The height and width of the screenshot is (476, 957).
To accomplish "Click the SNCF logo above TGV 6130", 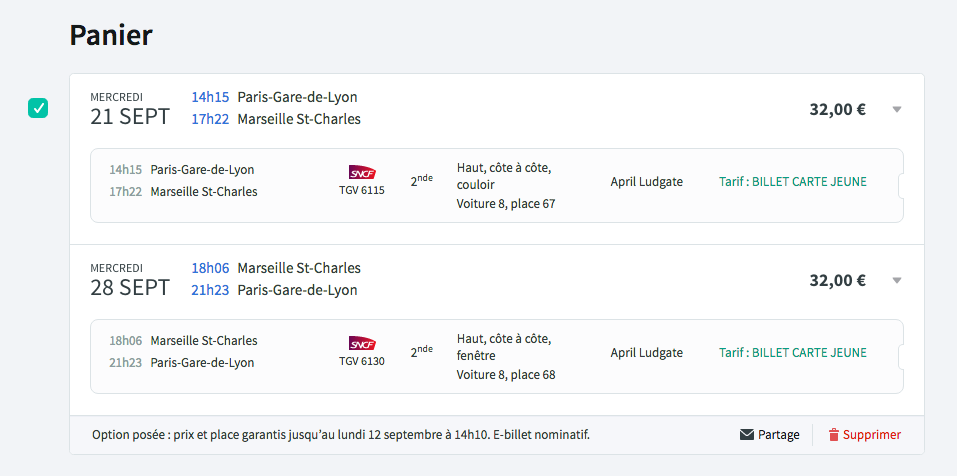I will click(362, 343).
